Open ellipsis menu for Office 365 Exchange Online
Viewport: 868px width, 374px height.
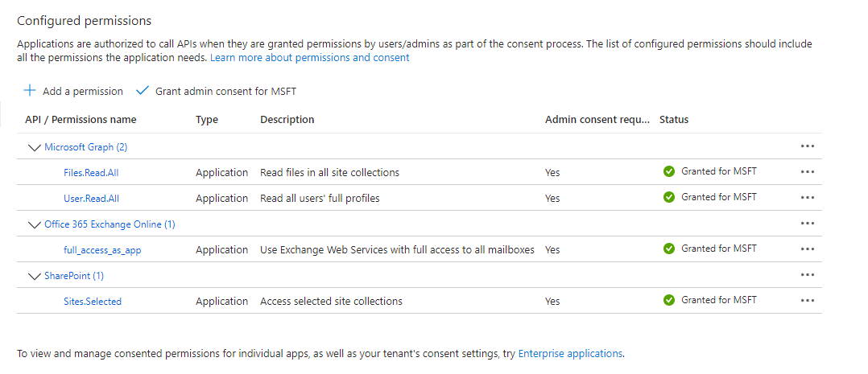click(x=807, y=224)
